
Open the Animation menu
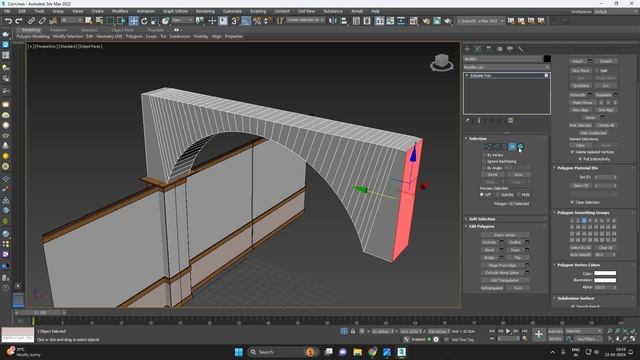(145, 11)
